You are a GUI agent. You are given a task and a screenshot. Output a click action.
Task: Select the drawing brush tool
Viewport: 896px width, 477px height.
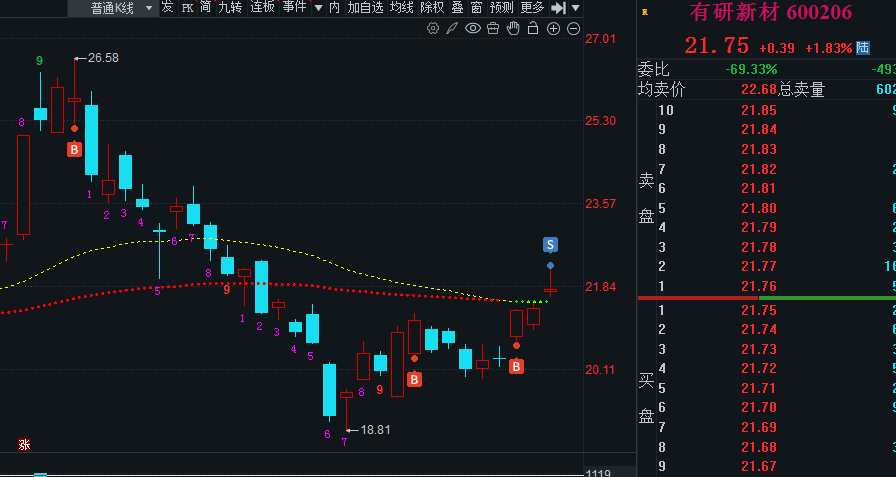pyautogui.click(x=452, y=29)
